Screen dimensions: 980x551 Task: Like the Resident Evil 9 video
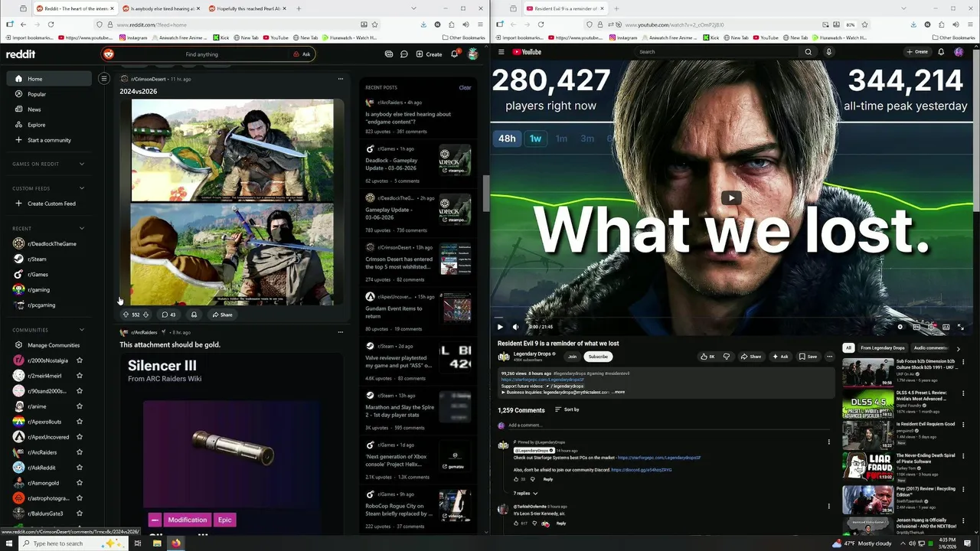(x=707, y=357)
